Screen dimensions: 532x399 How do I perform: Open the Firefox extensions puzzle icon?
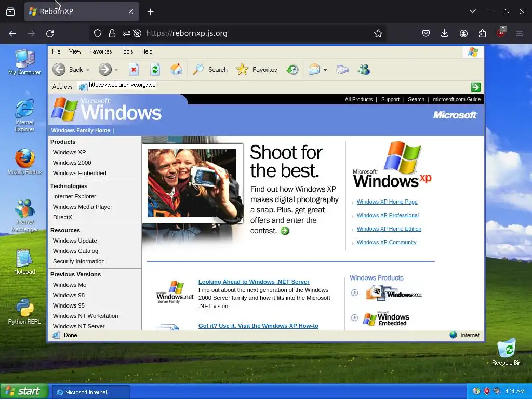coord(482,33)
